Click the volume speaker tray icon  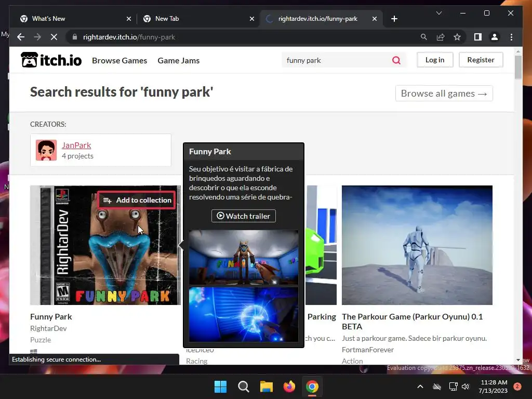pos(465,387)
